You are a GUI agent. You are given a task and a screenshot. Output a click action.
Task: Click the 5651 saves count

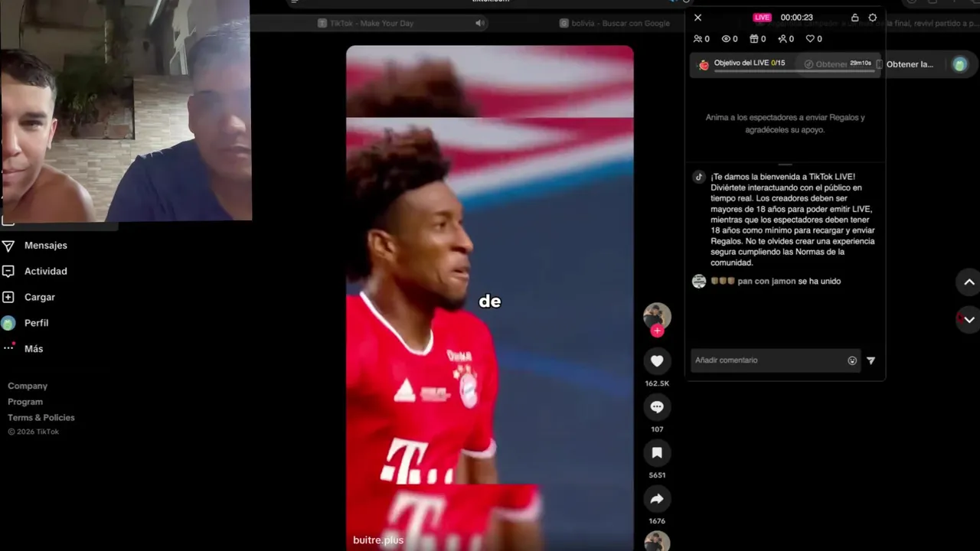[657, 475]
